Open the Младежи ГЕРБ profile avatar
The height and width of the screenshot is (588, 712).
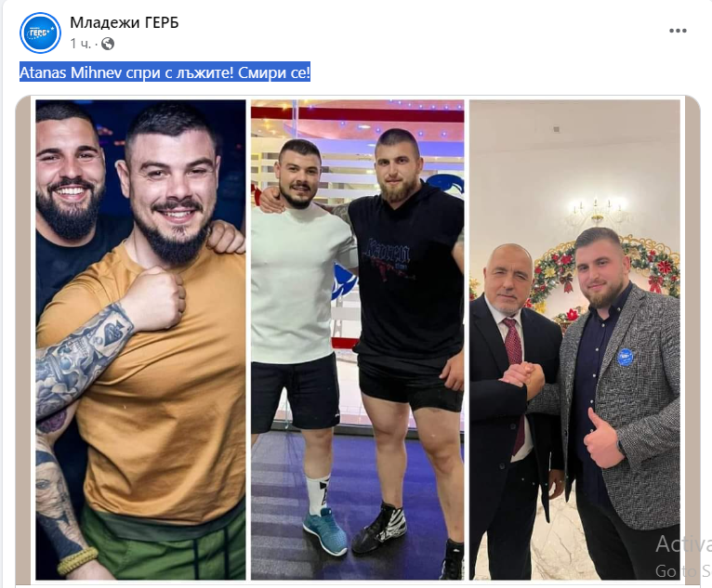(x=40, y=33)
